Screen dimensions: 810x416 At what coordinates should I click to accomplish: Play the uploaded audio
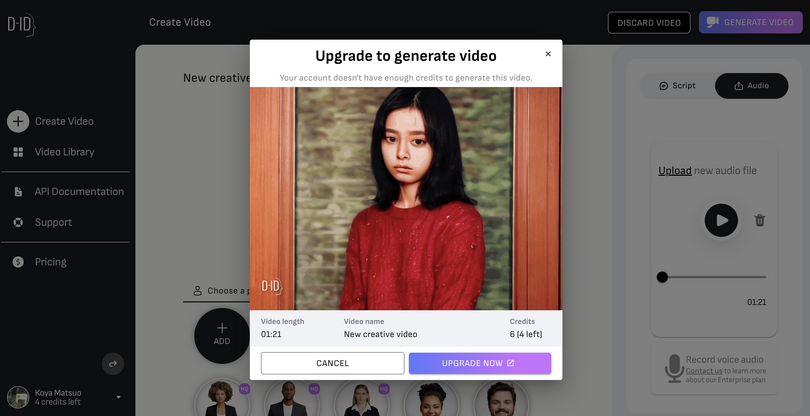[x=721, y=221]
